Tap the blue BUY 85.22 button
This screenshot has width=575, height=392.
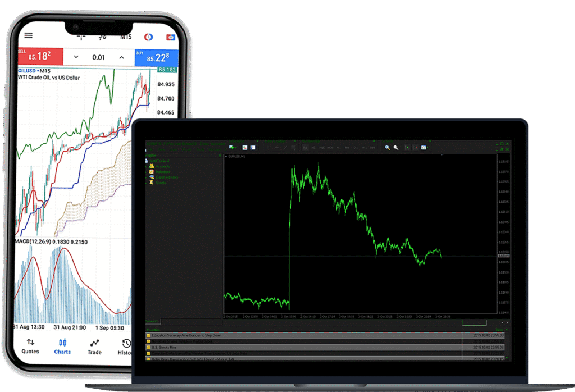pyautogui.click(x=157, y=58)
